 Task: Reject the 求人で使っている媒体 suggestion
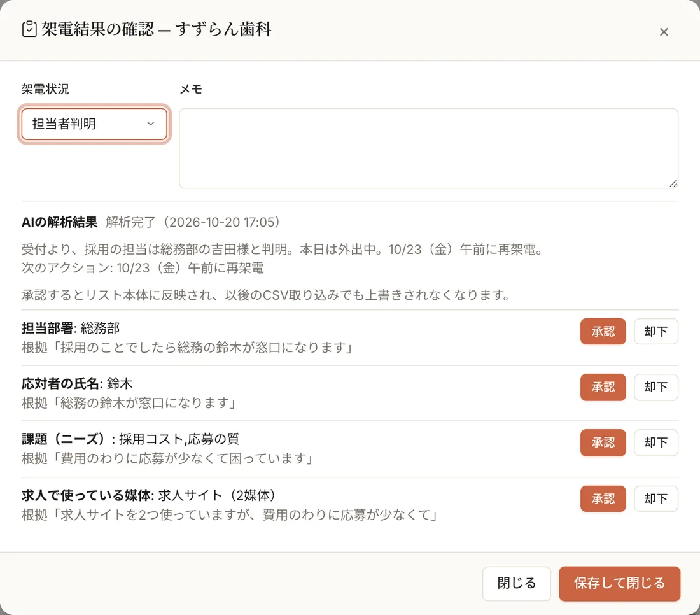pyautogui.click(x=656, y=498)
